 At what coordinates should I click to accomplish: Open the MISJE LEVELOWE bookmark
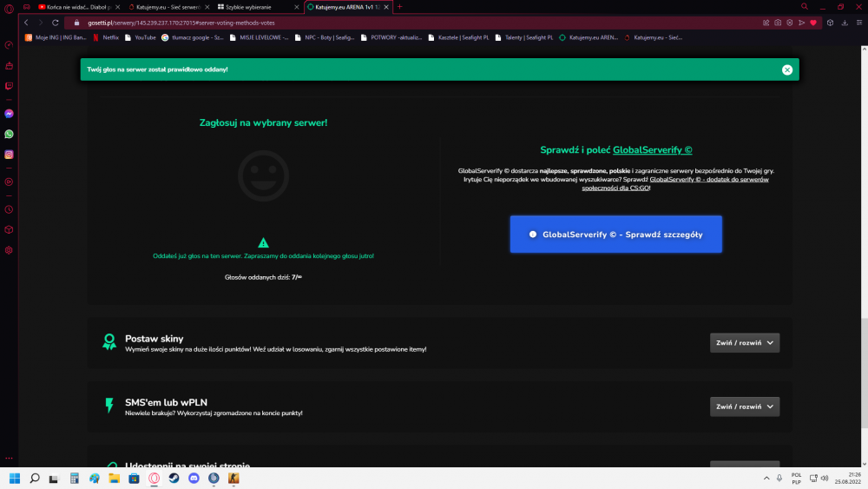point(259,37)
